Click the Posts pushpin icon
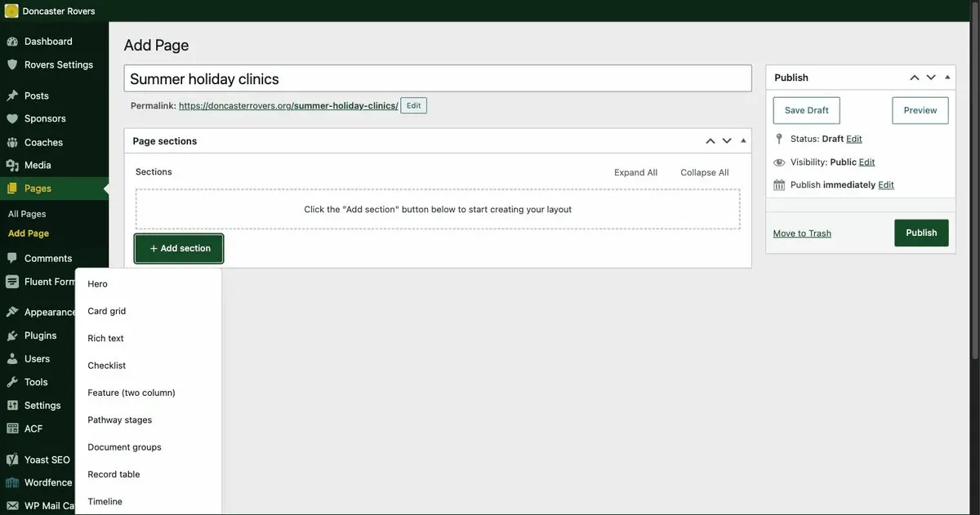 coord(12,95)
